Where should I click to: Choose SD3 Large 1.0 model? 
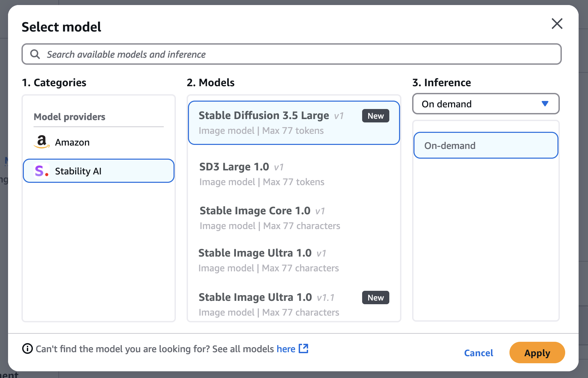(294, 174)
